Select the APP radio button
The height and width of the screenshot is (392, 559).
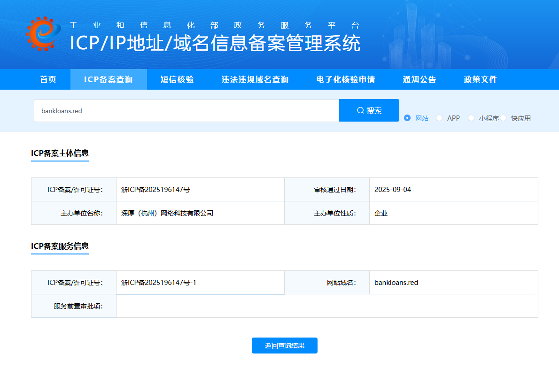pos(439,118)
